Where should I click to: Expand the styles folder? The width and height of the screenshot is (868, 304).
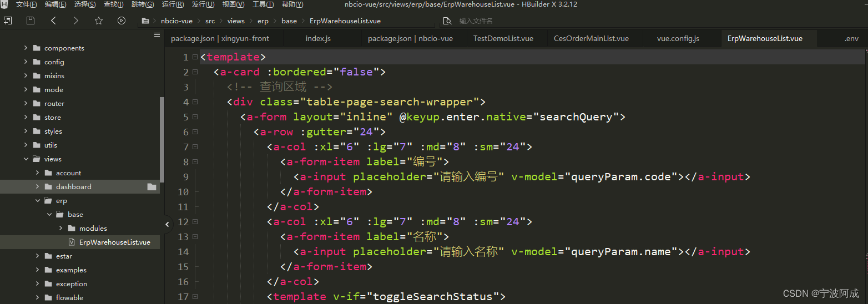tap(26, 131)
